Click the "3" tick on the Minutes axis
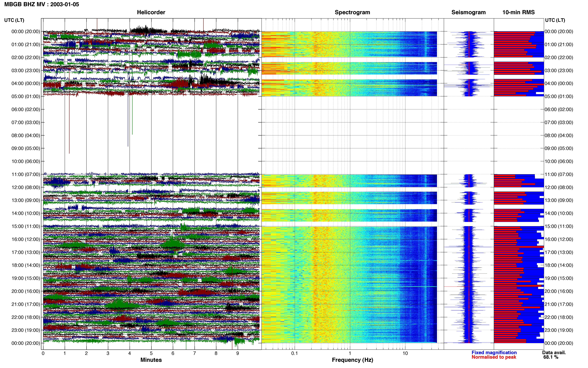 pos(108,353)
